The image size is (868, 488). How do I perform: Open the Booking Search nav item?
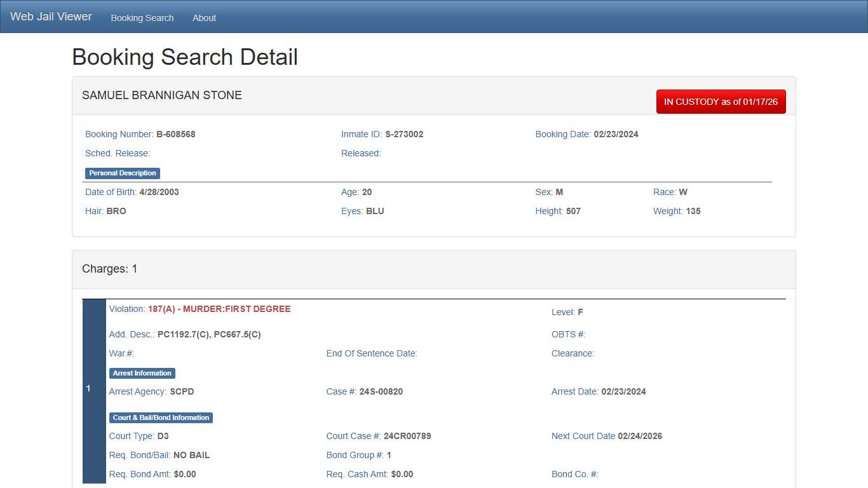click(x=142, y=18)
